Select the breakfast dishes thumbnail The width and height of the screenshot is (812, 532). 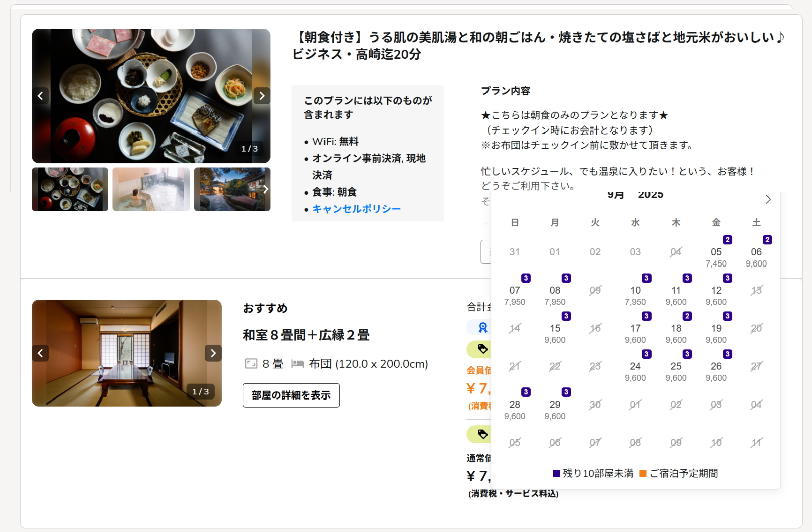coord(70,189)
